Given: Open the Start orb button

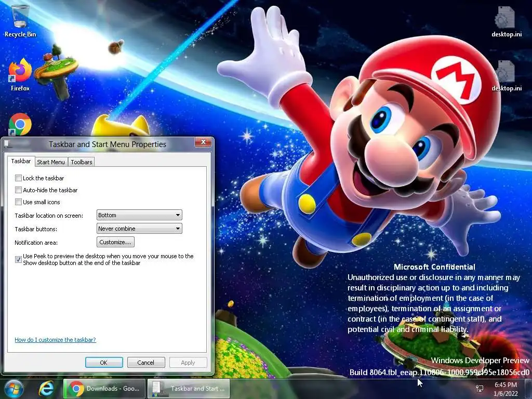Looking at the screenshot, I should [x=14, y=389].
